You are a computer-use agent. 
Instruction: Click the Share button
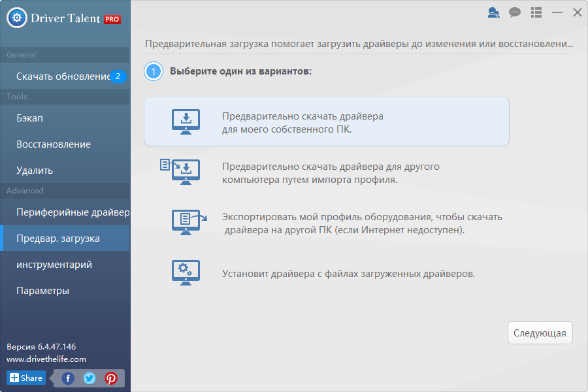click(x=26, y=378)
